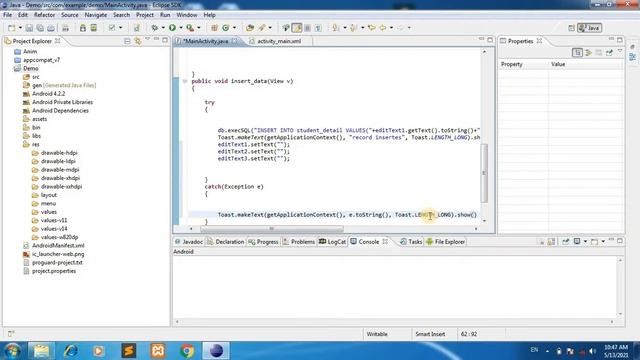Open the Window menu
The height and width of the screenshot is (360, 640).
pos(187,15)
